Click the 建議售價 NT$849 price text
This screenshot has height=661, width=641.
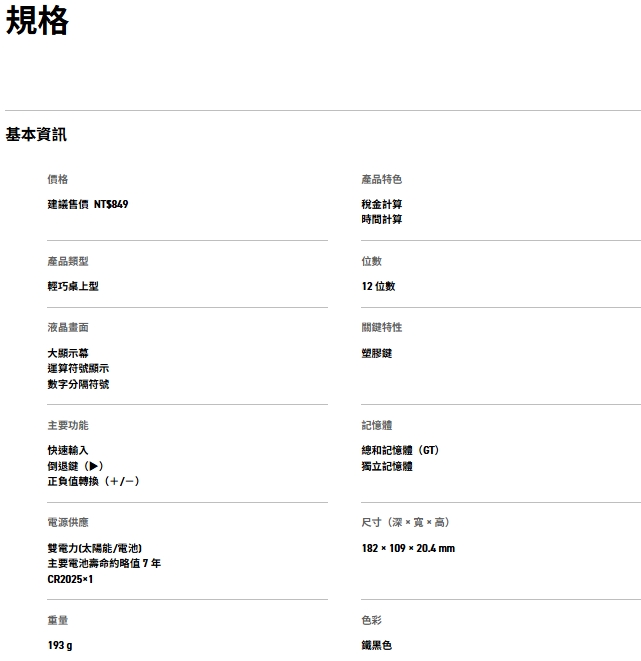click(x=88, y=204)
